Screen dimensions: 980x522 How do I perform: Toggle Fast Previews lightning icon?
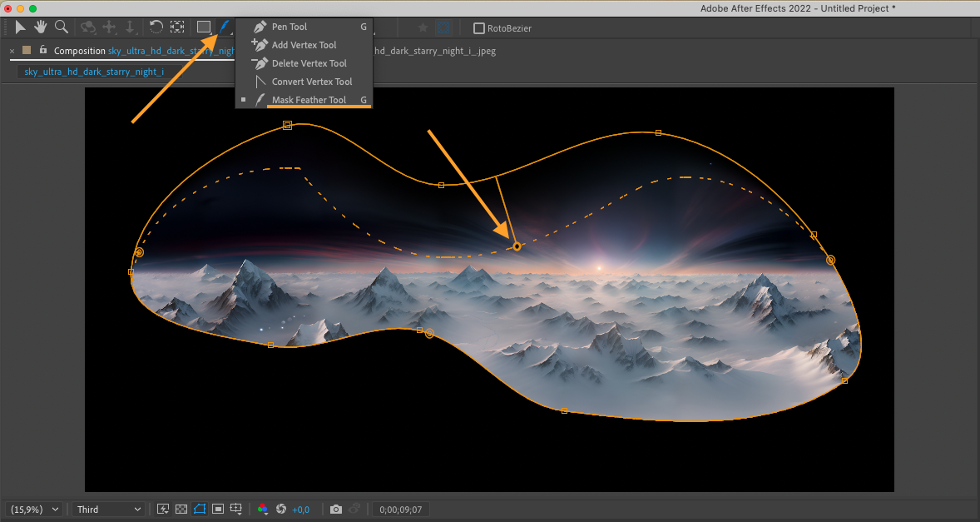point(163,509)
